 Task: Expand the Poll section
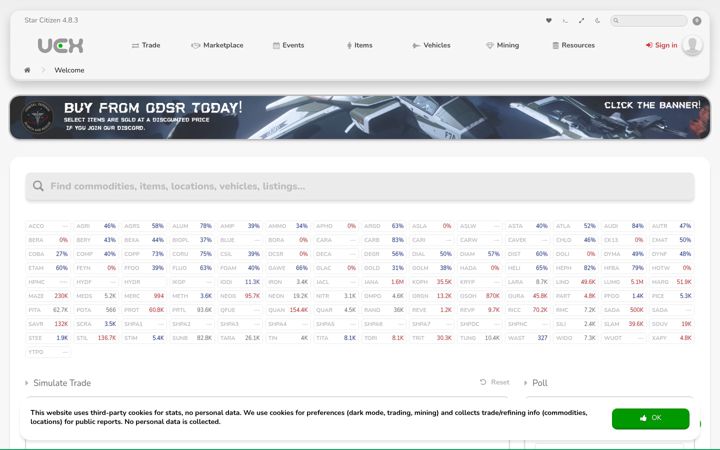tap(536, 383)
